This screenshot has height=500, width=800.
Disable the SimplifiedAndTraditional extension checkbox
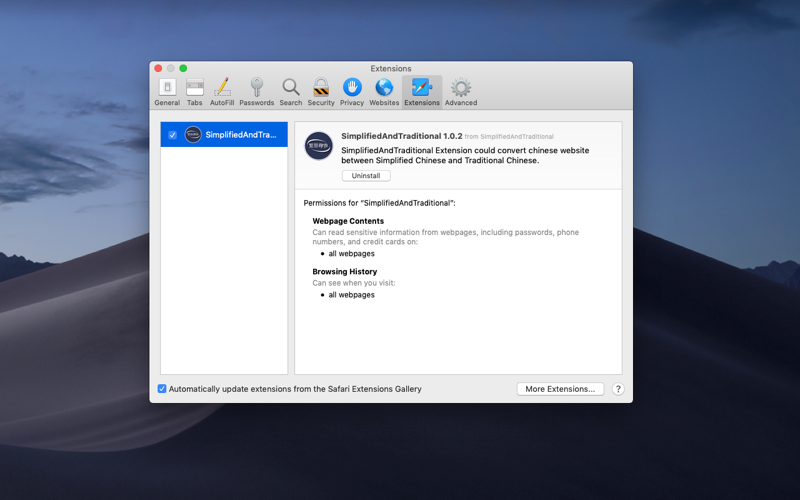[x=172, y=135]
